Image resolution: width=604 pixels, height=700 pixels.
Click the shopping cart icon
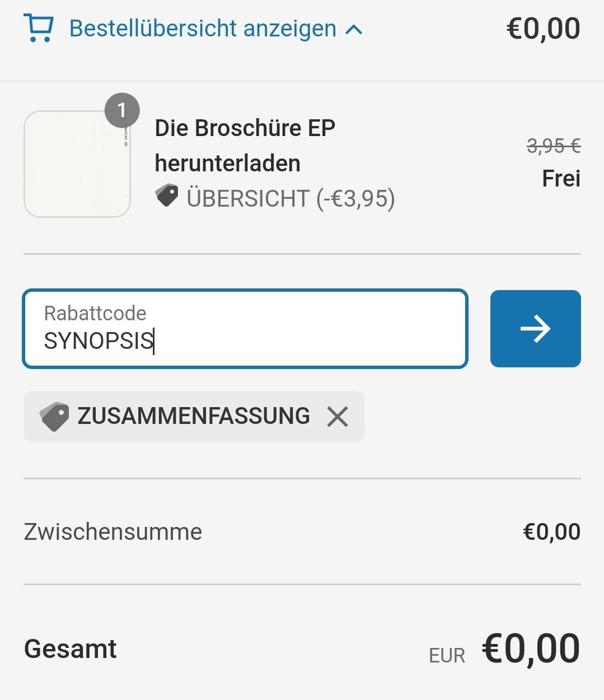click(38, 28)
